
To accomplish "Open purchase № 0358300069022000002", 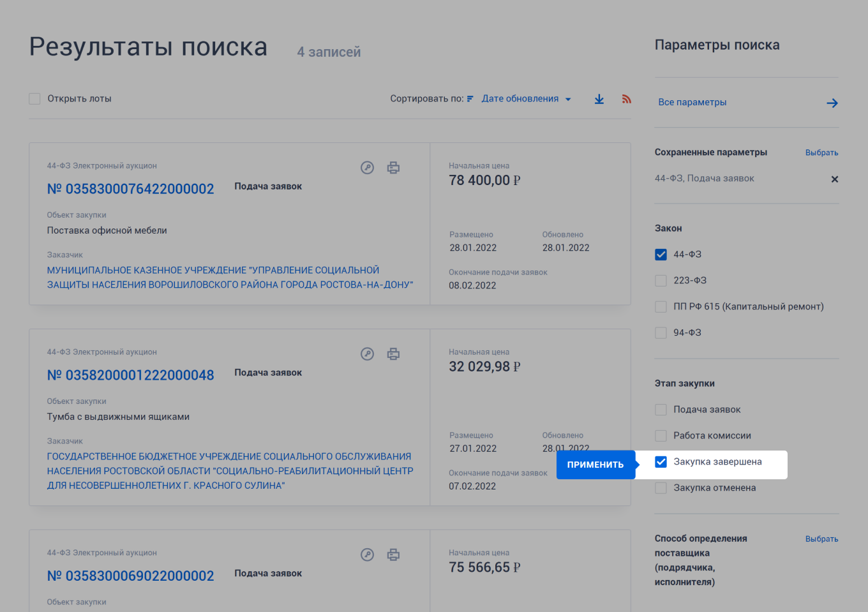I will click(x=130, y=576).
